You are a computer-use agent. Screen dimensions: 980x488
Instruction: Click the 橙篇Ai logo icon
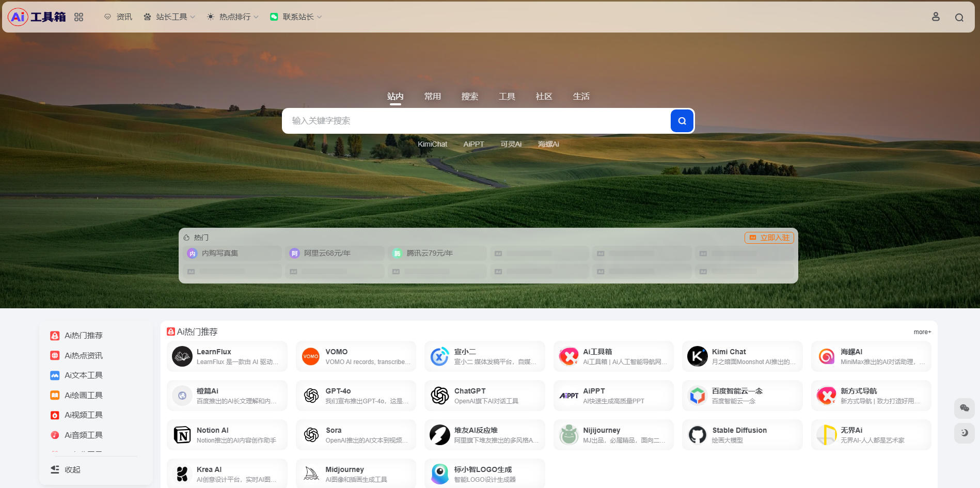pos(182,396)
